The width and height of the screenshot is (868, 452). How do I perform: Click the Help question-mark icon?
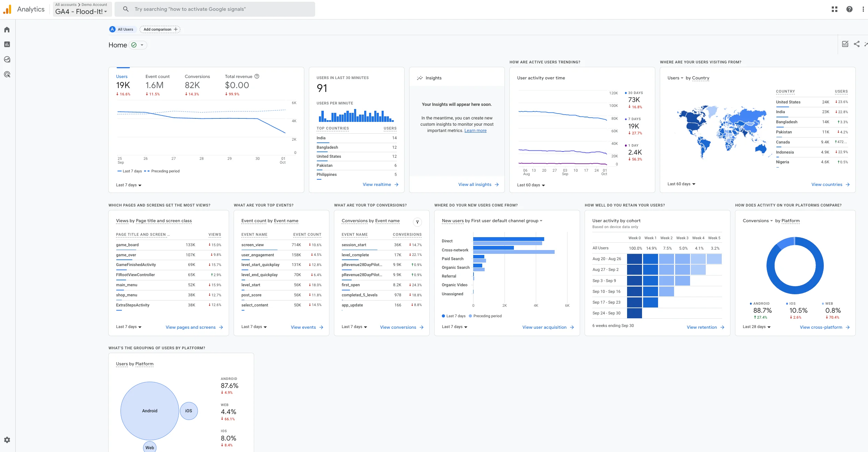849,9
